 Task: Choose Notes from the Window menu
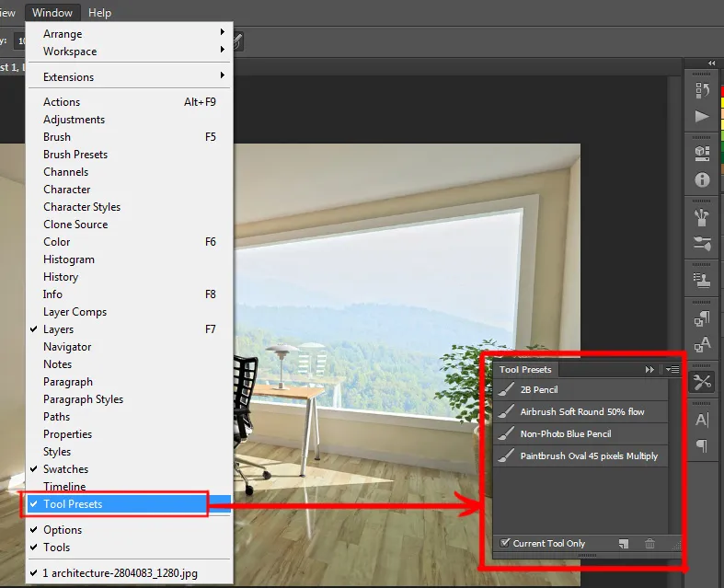coord(130,364)
